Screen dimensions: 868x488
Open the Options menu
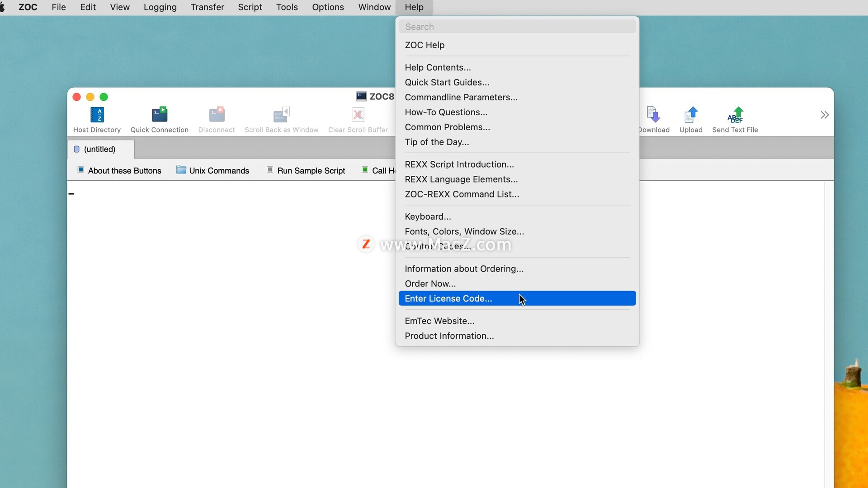(328, 7)
